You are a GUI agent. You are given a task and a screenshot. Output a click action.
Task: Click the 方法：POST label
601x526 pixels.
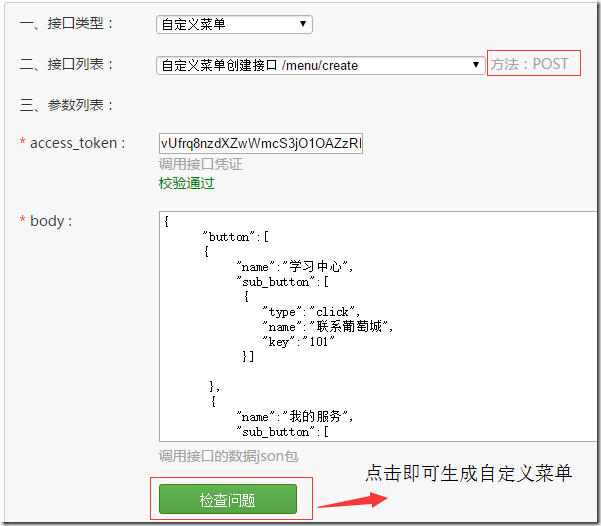pos(530,64)
